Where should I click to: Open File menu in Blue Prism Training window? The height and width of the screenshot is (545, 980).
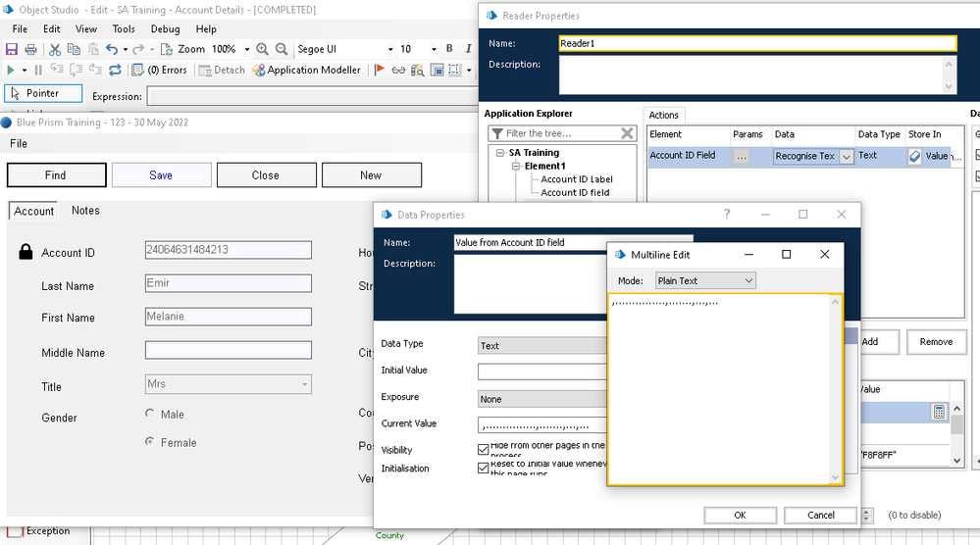coord(18,143)
